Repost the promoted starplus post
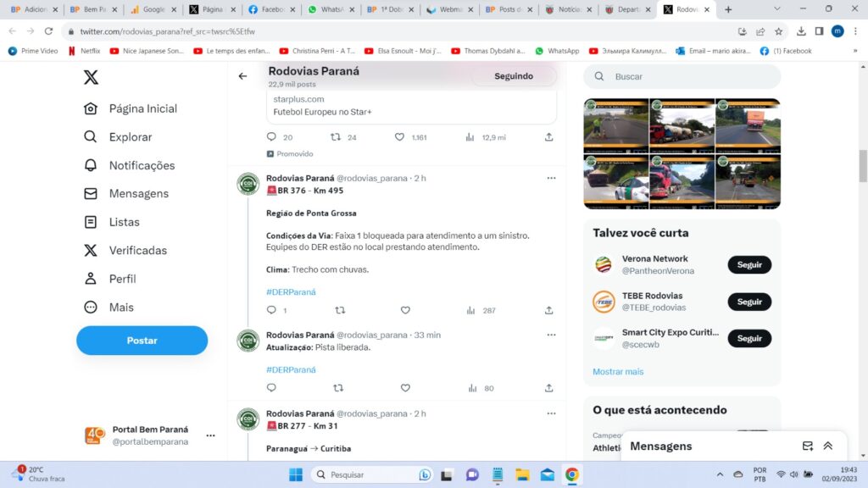The image size is (868, 488). 336,136
